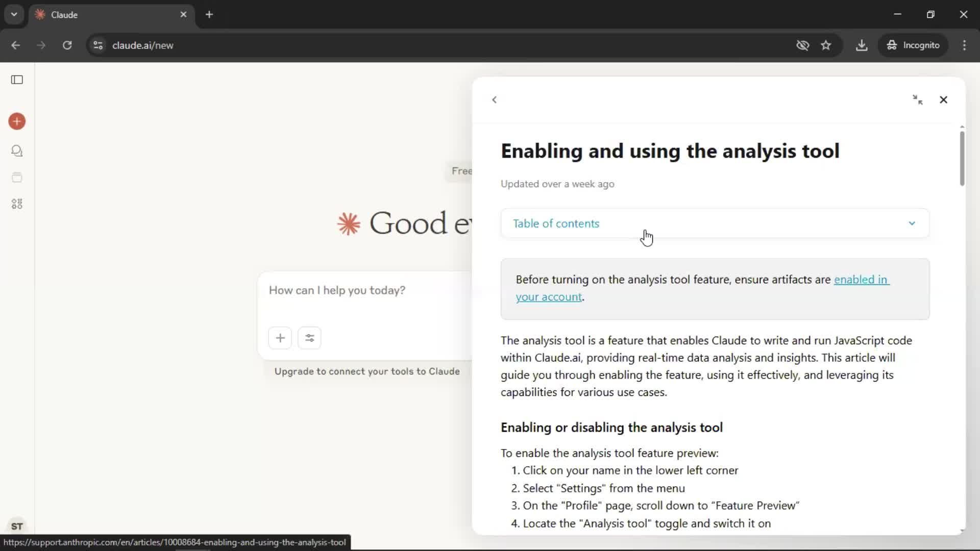Click the attachment plus button in prompt box

280,338
